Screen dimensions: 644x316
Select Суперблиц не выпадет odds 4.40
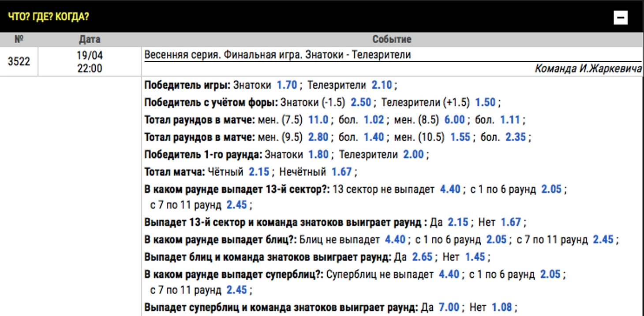click(x=449, y=274)
